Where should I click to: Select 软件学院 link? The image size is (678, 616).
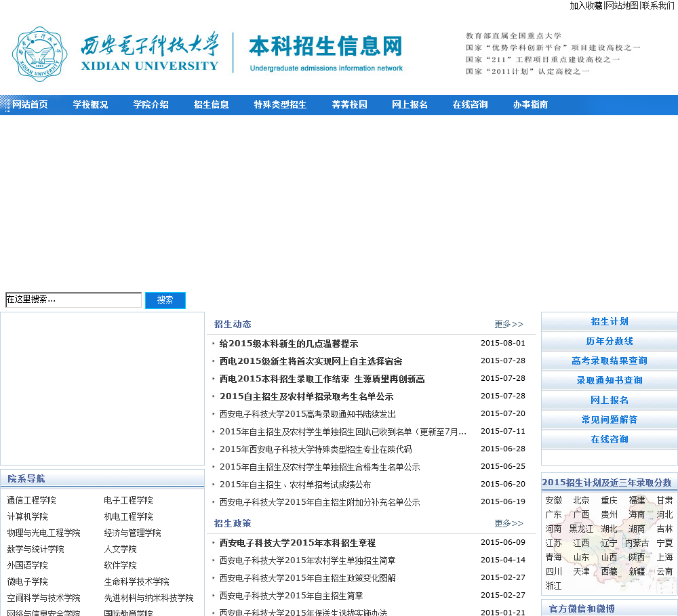coord(120,565)
